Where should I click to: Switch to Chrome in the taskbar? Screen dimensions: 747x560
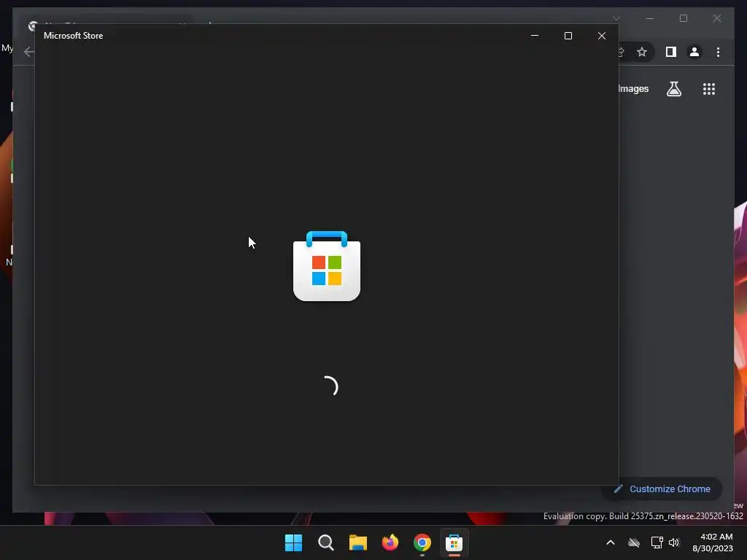pos(422,542)
